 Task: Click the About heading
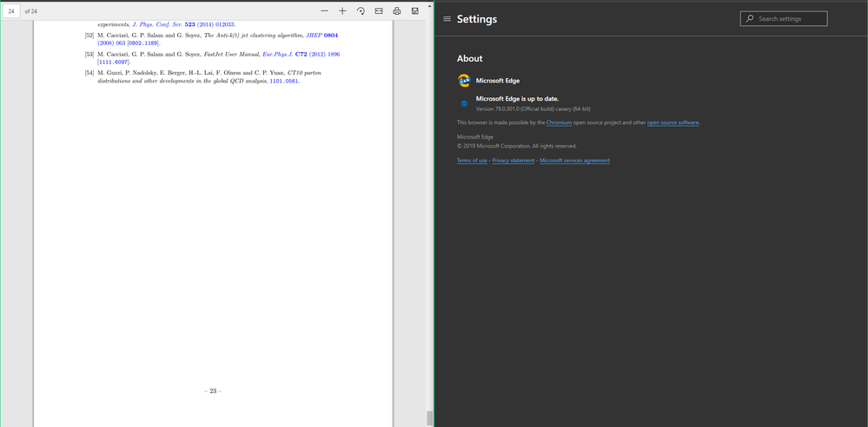(x=469, y=59)
